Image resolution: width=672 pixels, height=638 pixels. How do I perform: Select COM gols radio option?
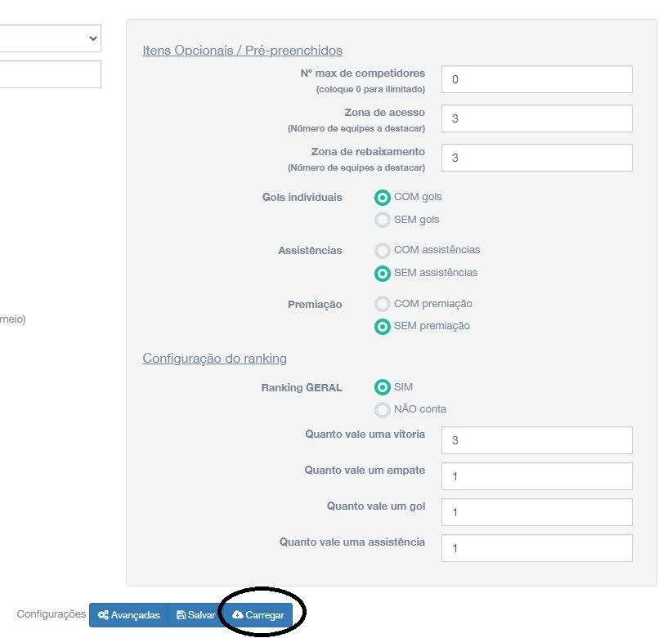click(x=382, y=197)
